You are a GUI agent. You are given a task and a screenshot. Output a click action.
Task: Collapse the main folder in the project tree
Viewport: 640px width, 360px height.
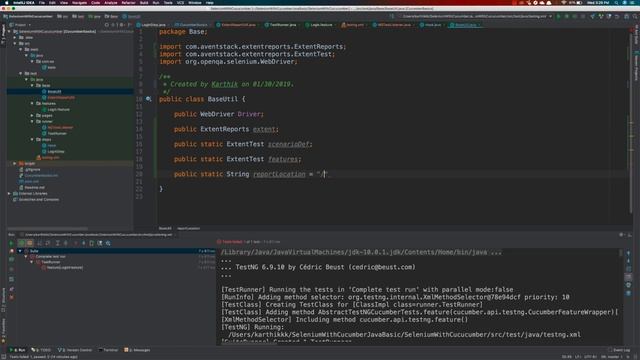pos(21,49)
